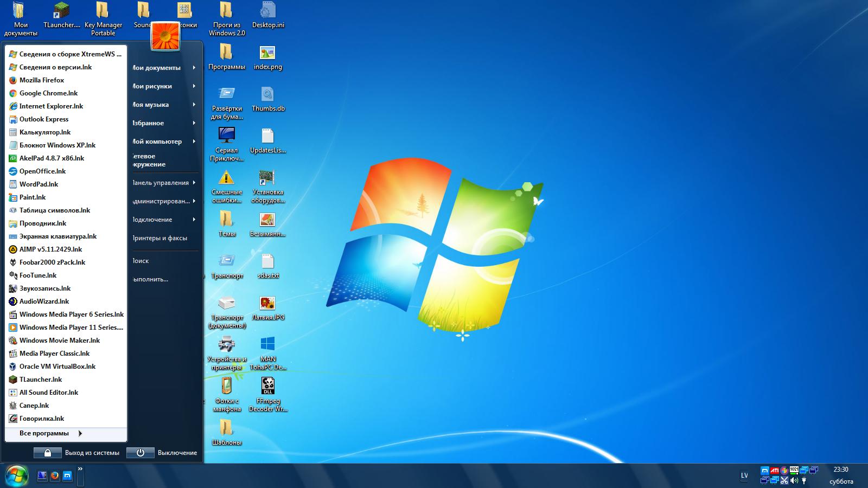The height and width of the screenshot is (488, 868).
Task: Expand the Панель управления submenu arrow
Action: [194, 183]
